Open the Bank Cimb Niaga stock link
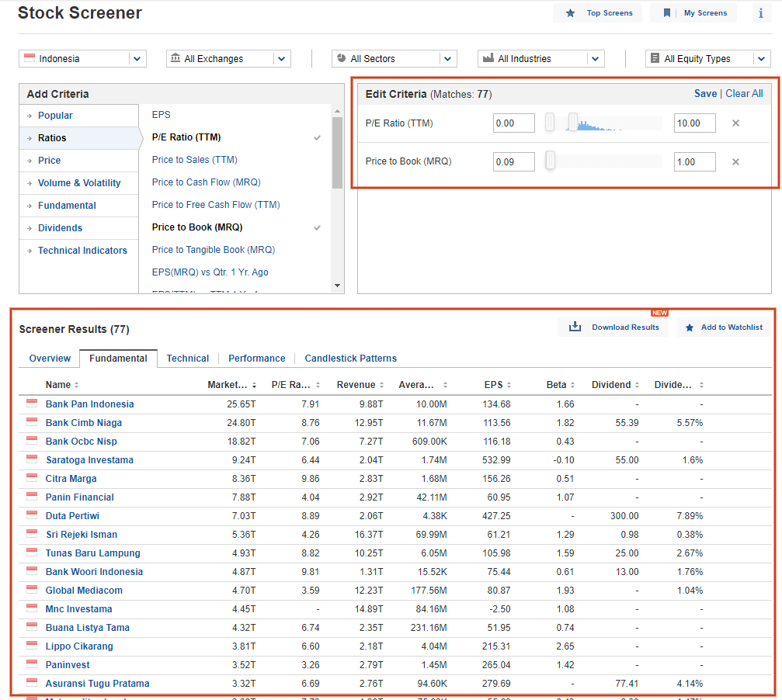 (x=84, y=423)
